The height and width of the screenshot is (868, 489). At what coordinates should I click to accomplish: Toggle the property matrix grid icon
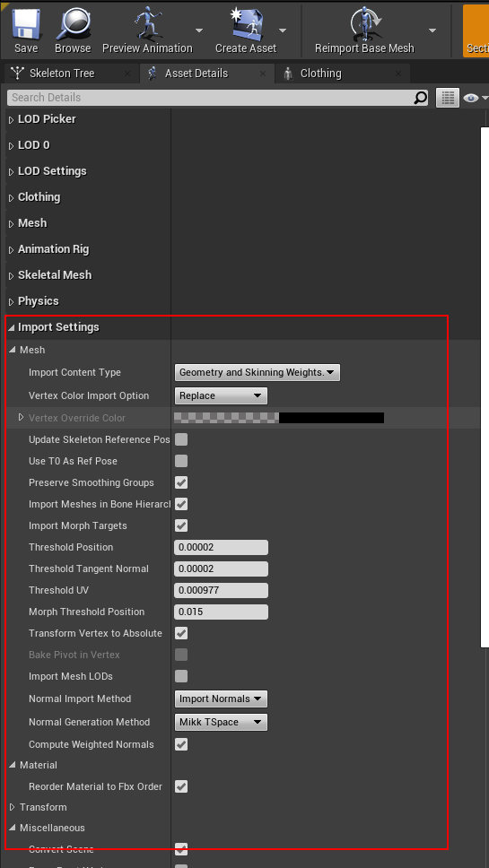(x=448, y=98)
